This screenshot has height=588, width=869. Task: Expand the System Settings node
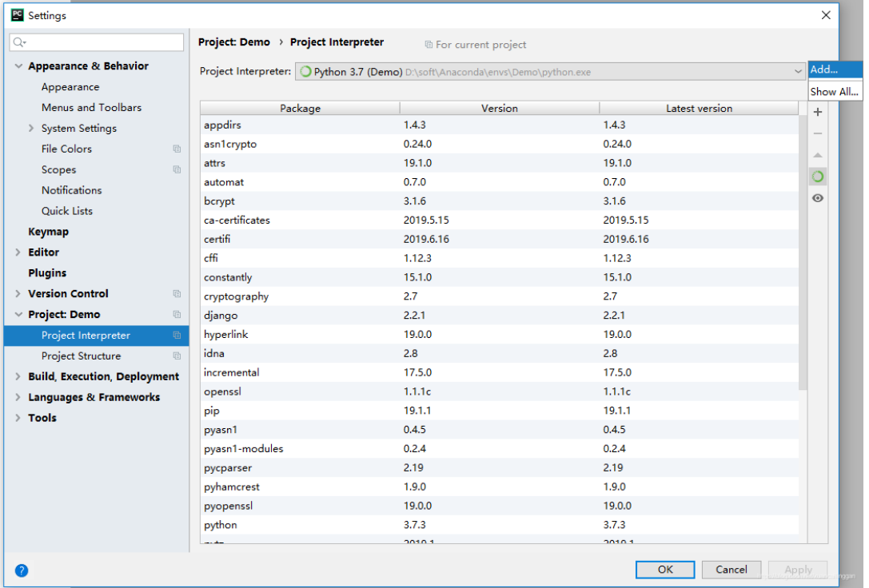[x=31, y=128]
